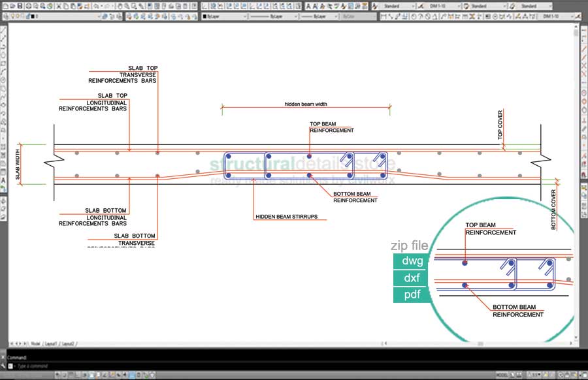The height and width of the screenshot is (380, 588).
Task: Select the Line tool in left toolbar
Action: (x=4, y=29)
